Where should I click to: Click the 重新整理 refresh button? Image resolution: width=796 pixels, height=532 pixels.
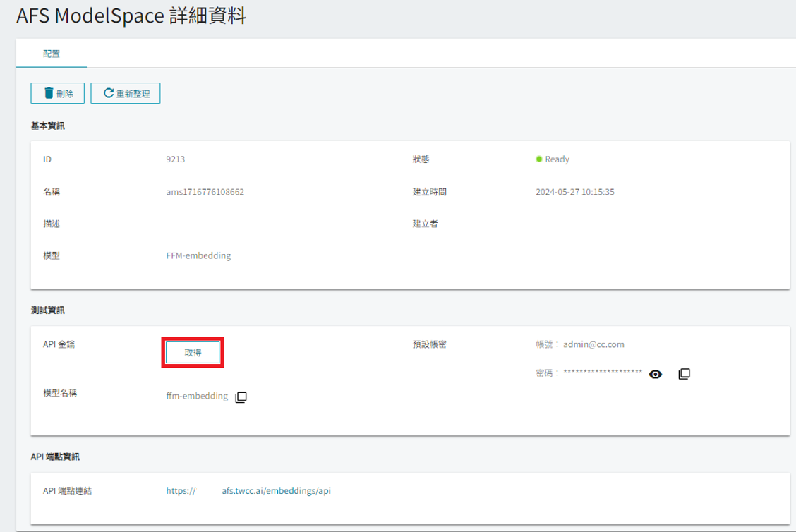pos(126,93)
